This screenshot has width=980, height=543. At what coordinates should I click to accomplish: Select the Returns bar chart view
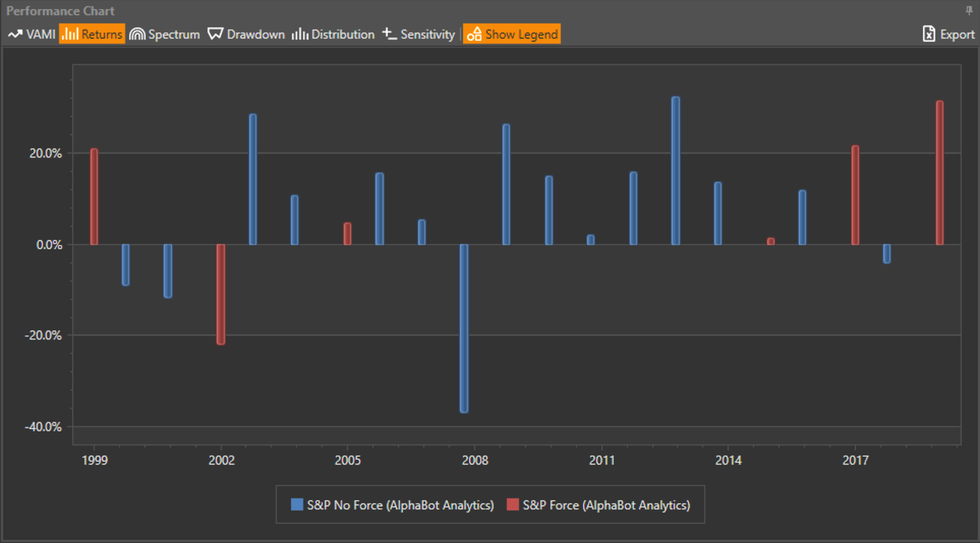[92, 34]
